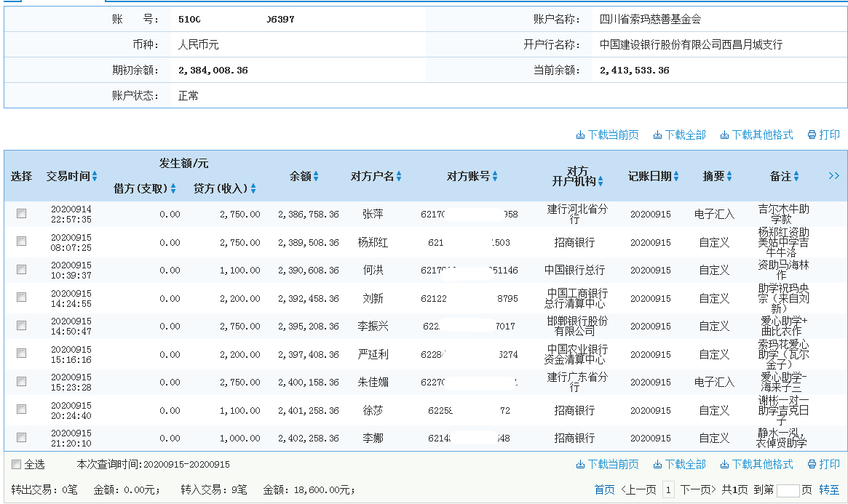Expand hidden columns with the >> chevron
Screen dimensions: 848x504
pos(834,175)
